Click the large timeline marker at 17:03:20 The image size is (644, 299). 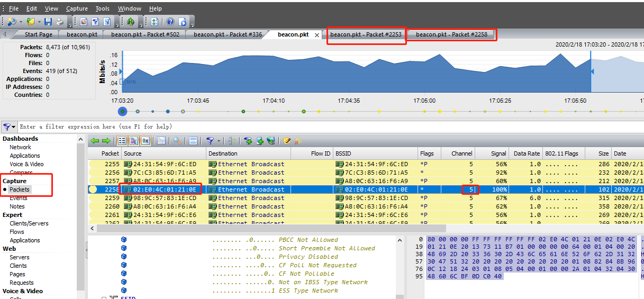pos(123,112)
